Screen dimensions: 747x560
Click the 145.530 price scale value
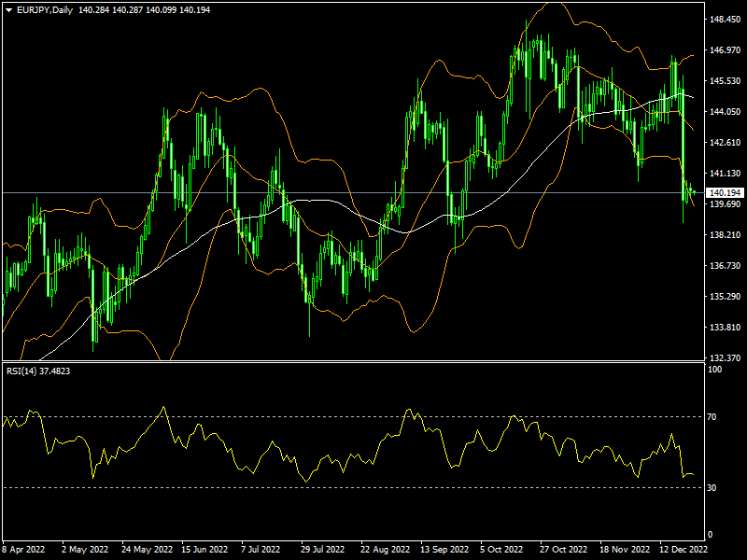tap(725, 81)
